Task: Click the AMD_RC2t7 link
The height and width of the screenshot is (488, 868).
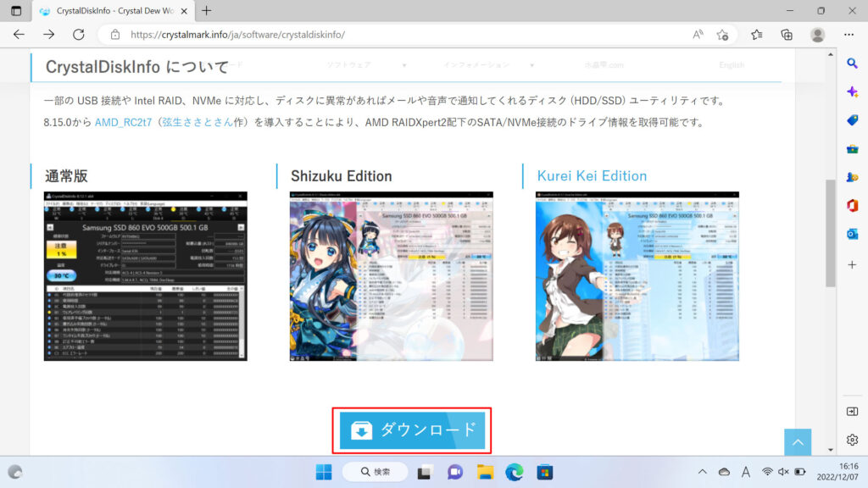Action: click(x=123, y=122)
